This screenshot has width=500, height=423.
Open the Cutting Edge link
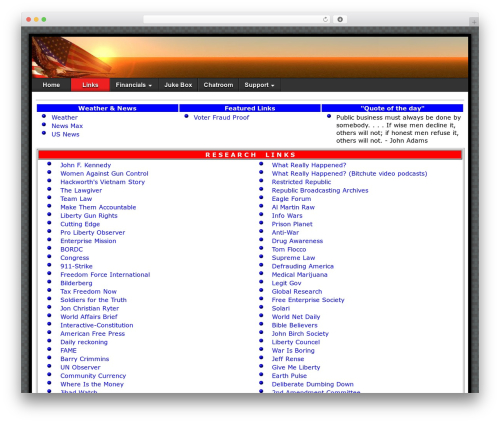(x=80, y=224)
